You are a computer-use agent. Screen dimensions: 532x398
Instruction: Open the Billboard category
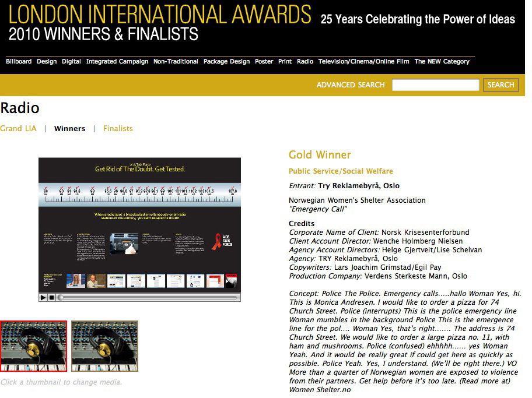coord(19,61)
